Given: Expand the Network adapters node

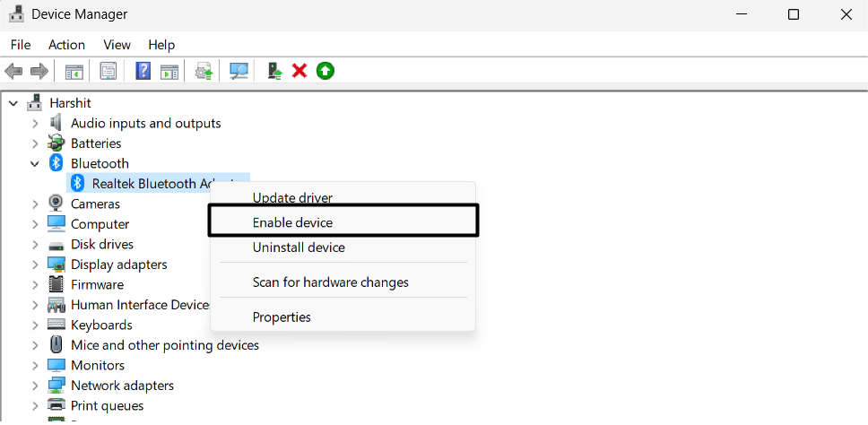Looking at the screenshot, I should (35, 386).
